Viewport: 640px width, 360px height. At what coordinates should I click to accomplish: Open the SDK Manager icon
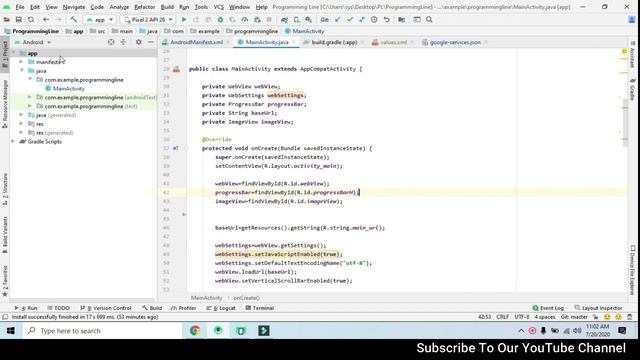(x=309, y=20)
